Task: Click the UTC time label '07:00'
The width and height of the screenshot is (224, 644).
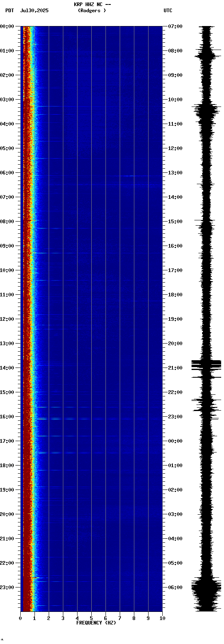Action: (175, 26)
